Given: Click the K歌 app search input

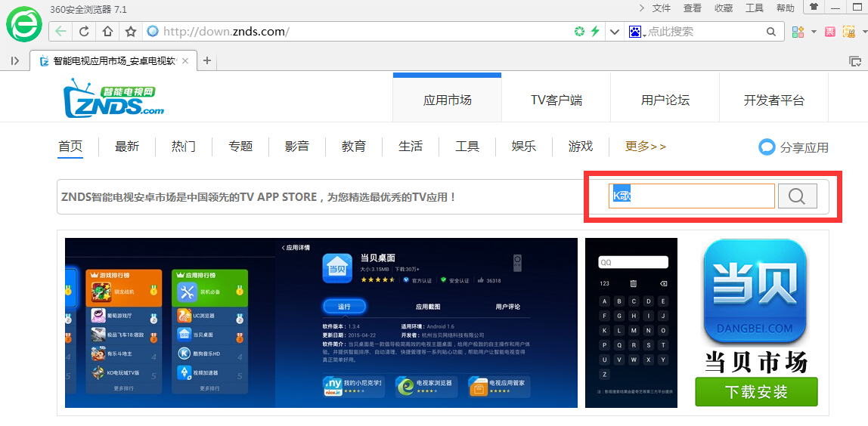Looking at the screenshot, I should coord(691,196).
